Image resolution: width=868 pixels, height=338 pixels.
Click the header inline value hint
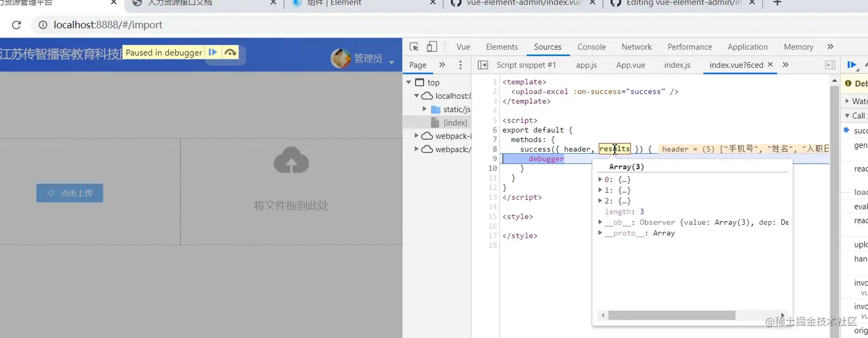pyautogui.click(x=745, y=149)
